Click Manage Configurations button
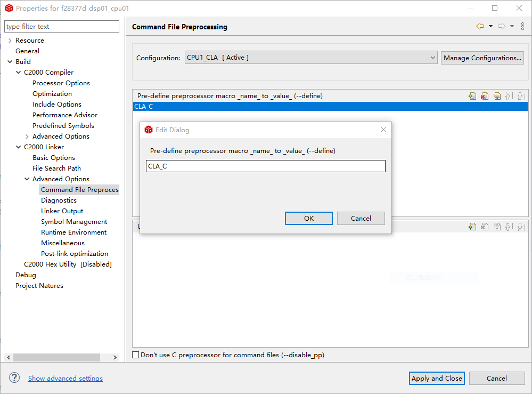This screenshot has width=532, height=394. pyautogui.click(x=482, y=58)
